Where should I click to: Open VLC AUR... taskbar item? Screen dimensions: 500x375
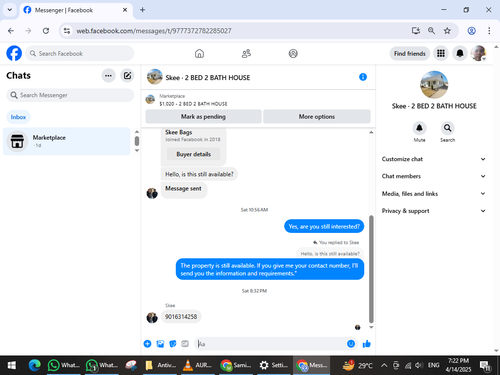[x=197, y=365]
